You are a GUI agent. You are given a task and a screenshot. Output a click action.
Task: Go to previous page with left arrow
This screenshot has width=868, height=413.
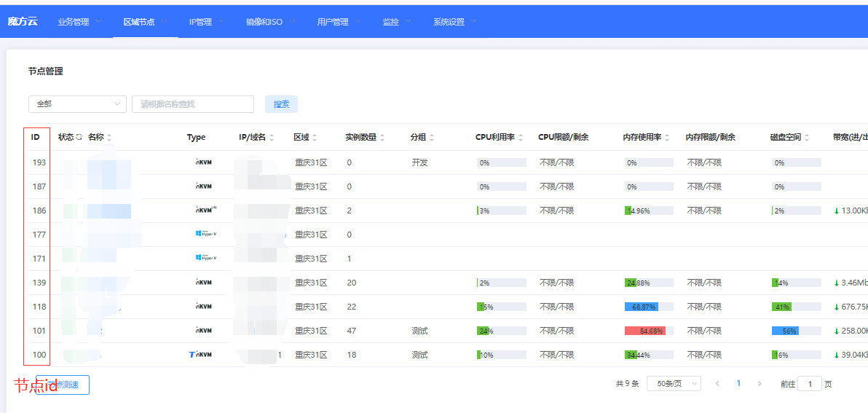pos(717,384)
